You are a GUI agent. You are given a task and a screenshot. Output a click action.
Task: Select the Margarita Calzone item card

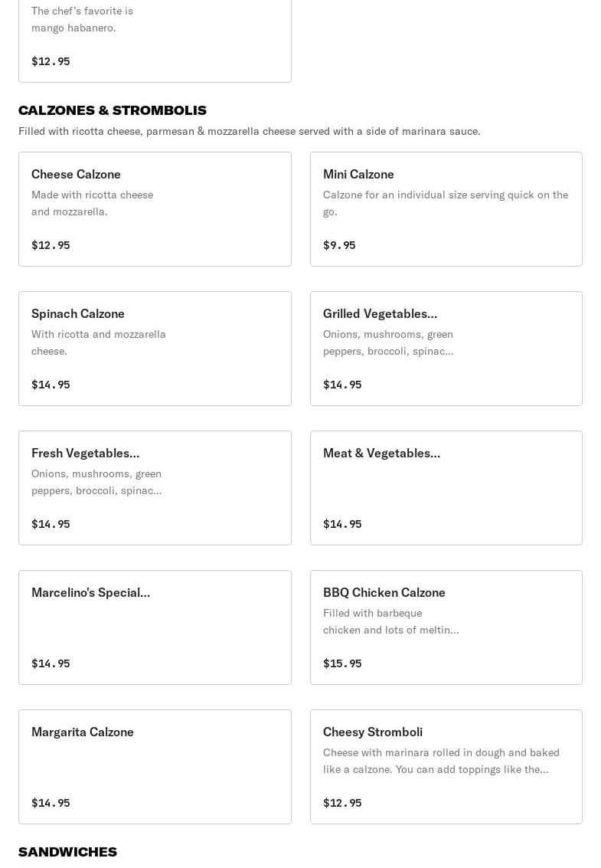(x=155, y=767)
